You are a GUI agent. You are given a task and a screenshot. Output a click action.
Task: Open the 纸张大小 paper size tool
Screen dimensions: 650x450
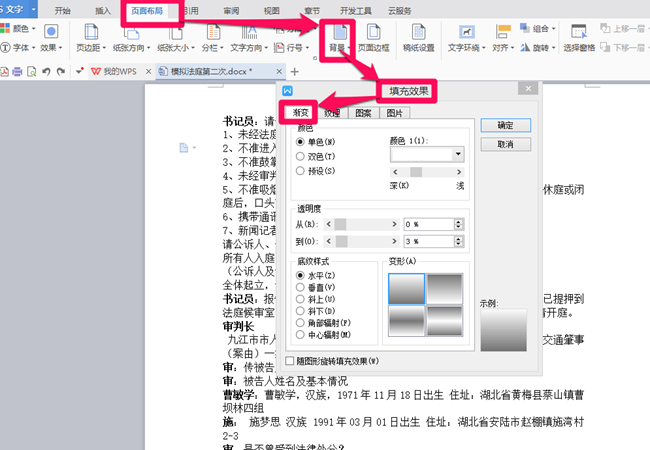click(x=176, y=38)
